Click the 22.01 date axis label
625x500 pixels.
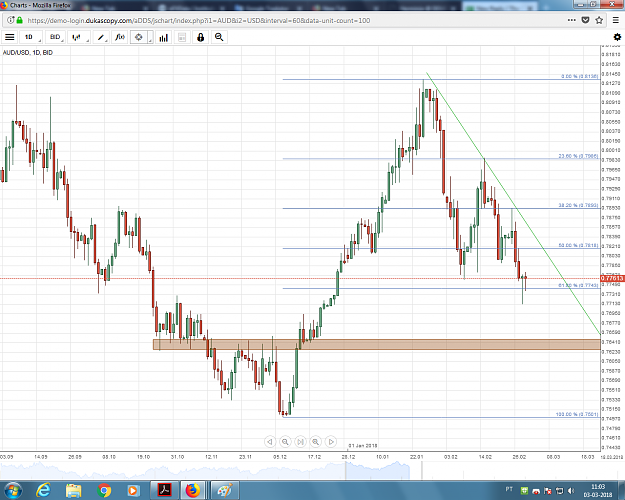click(x=417, y=457)
